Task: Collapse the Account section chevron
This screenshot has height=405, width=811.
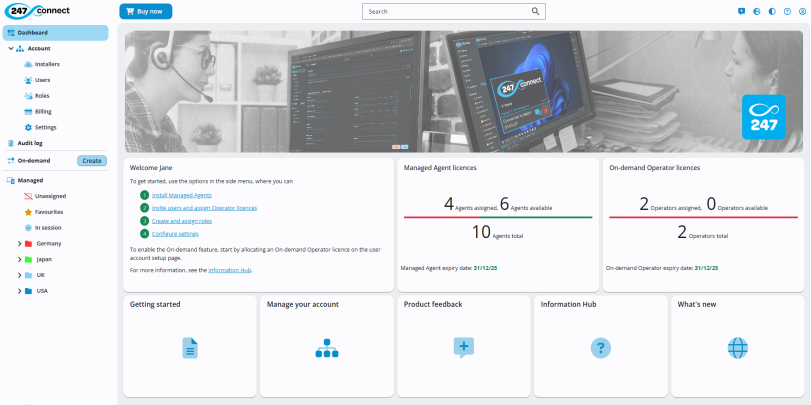Action: coord(11,49)
